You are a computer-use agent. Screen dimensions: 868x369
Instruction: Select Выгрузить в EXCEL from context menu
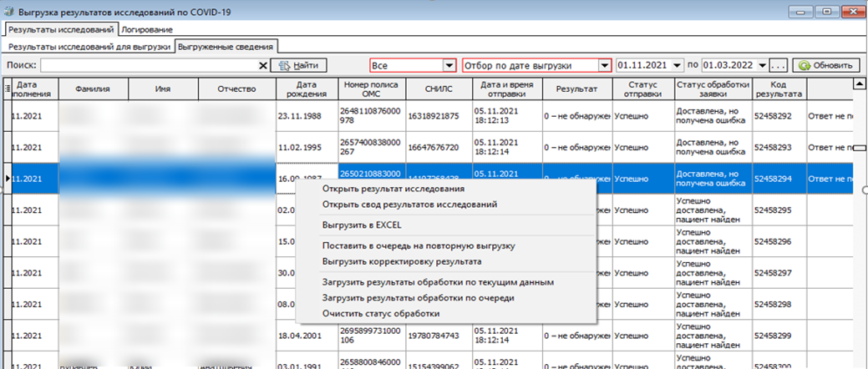click(x=362, y=225)
